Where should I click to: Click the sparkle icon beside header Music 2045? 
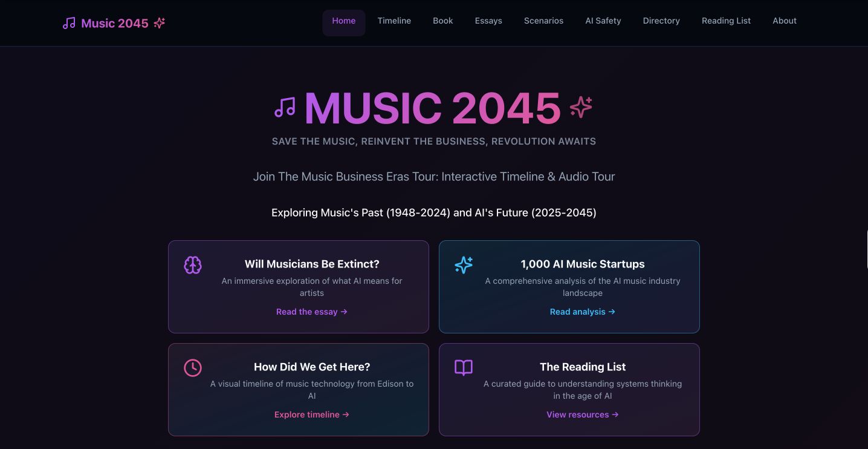[160, 23]
